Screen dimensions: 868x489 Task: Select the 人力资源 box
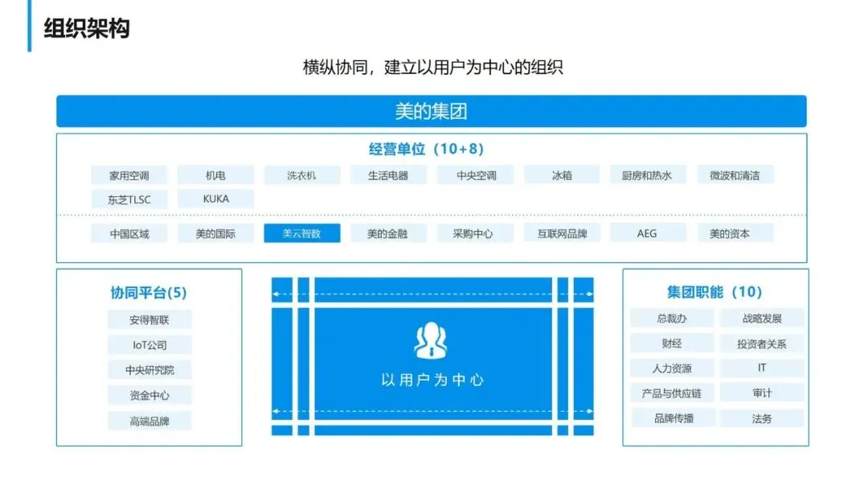tap(672, 368)
